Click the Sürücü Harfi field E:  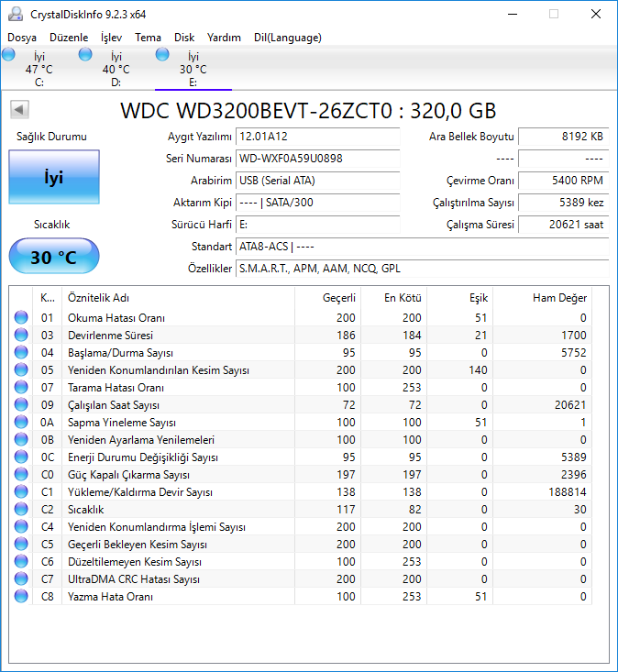pos(317,225)
